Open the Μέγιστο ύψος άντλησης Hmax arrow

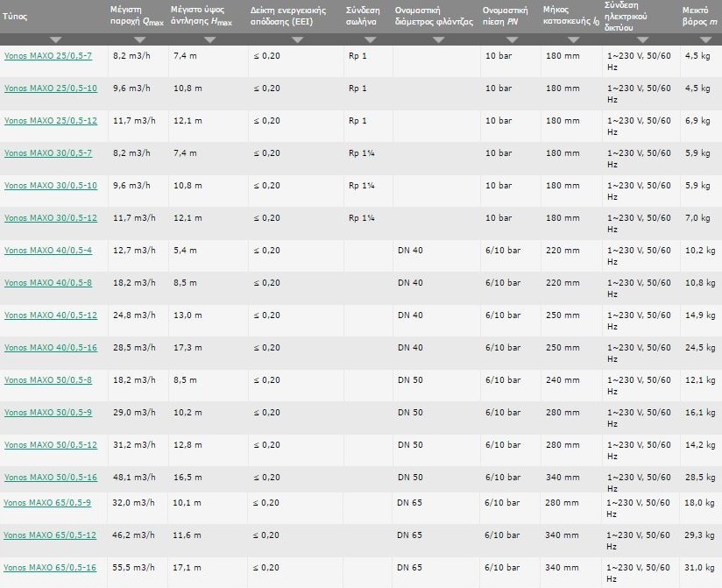[x=209, y=40]
